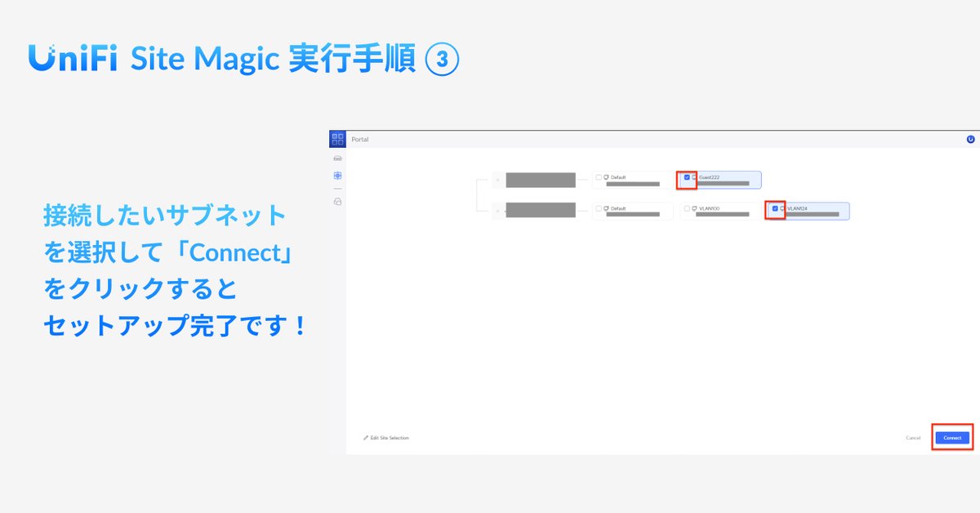Click the network icon on the VLAN124 subnet
Image resolution: width=980 pixels, height=513 pixels.
tap(783, 208)
